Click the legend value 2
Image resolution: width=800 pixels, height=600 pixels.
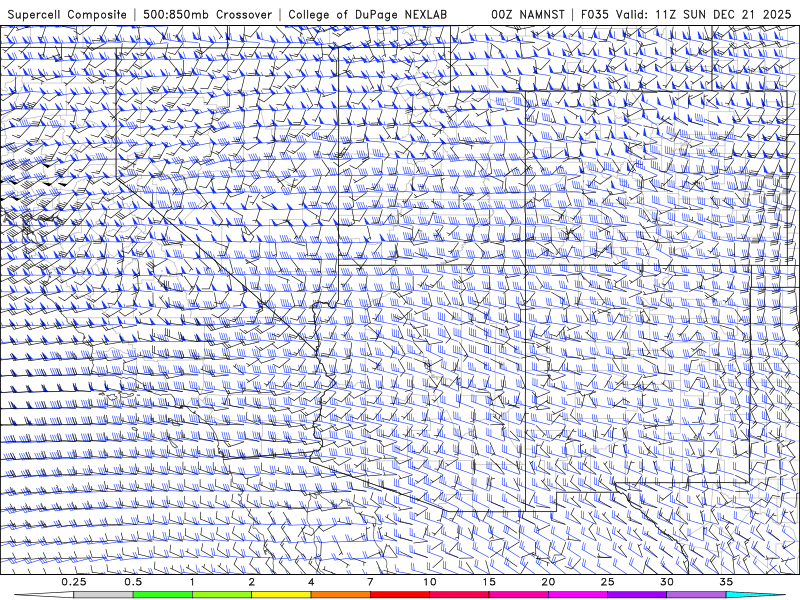point(252,582)
